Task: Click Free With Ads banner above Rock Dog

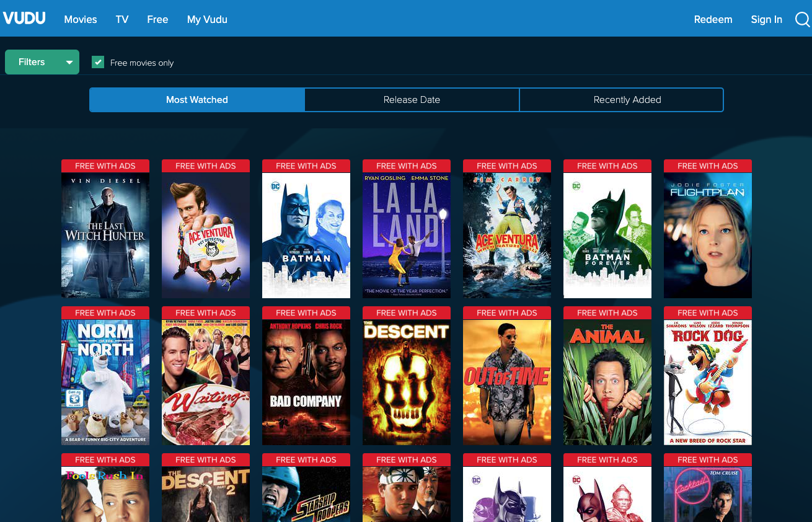Action: coord(708,313)
